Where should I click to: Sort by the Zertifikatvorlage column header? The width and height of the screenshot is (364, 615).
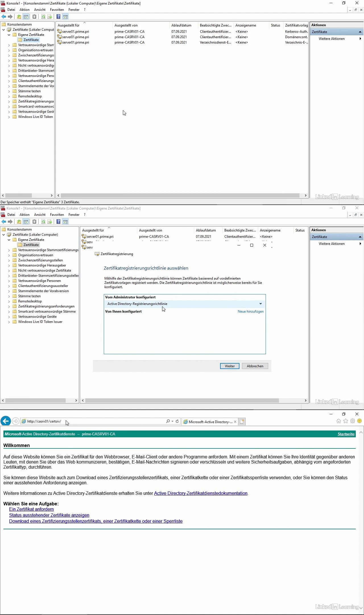click(x=296, y=25)
